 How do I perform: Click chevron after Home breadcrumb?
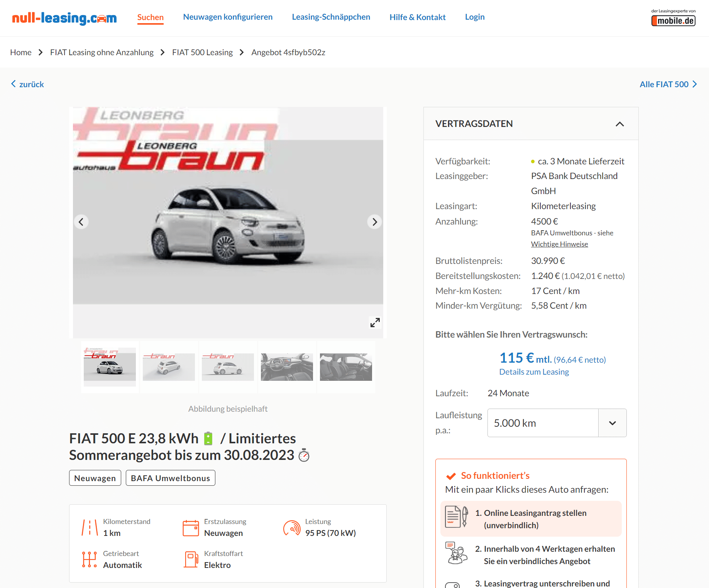pos(41,52)
